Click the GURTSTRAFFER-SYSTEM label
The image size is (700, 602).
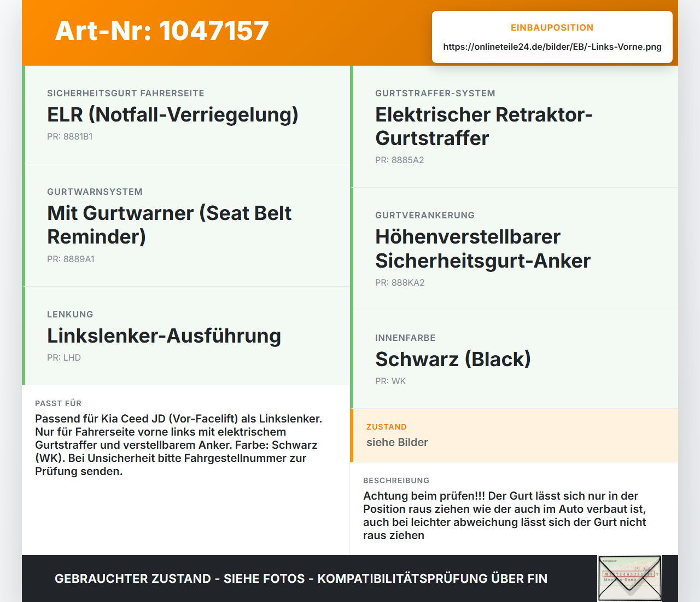435,93
